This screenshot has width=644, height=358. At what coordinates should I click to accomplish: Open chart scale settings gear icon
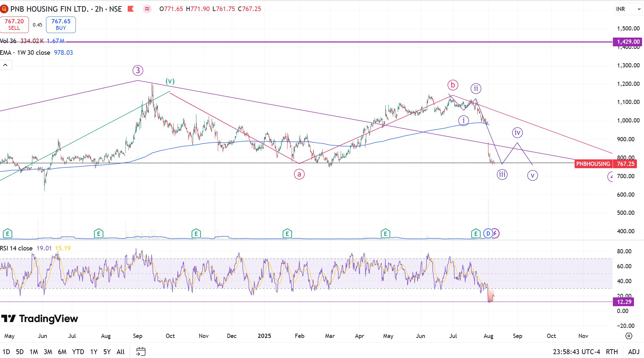point(628,336)
